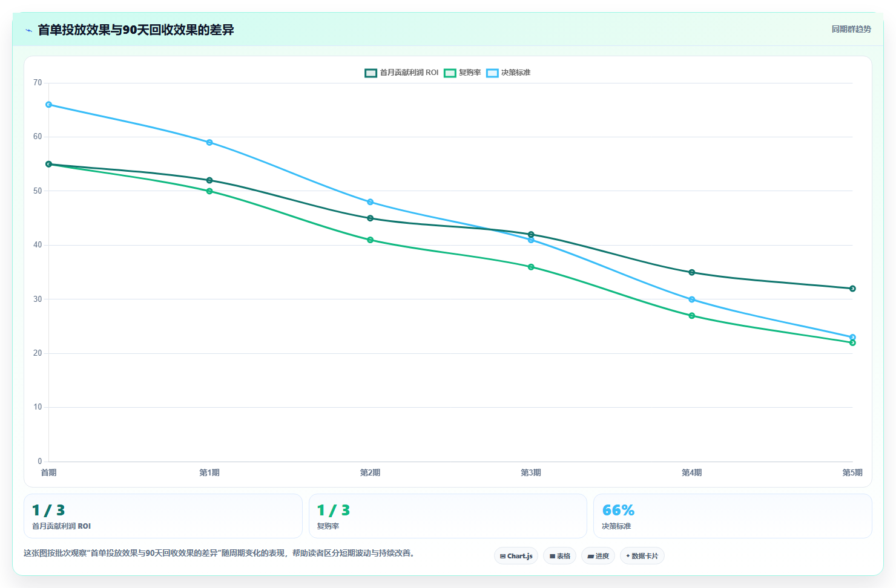Image resolution: width=896 pixels, height=588 pixels.
Task: Click the 数据卡片 tag
Action: 642,556
